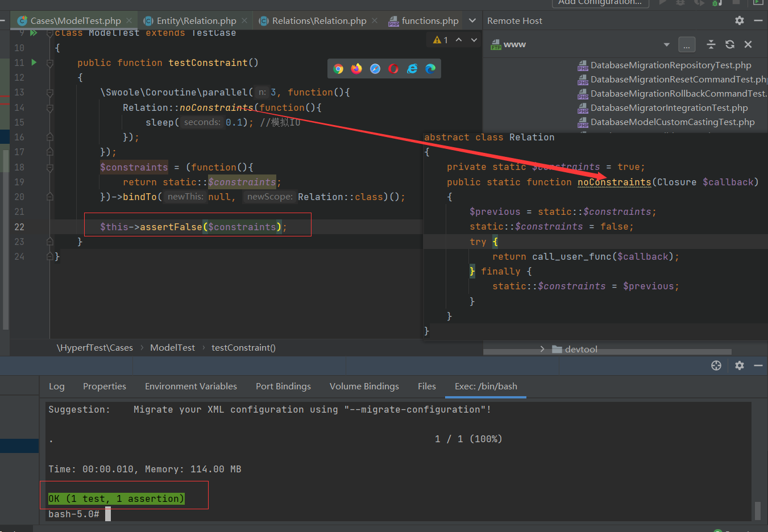Viewport: 768px width, 532px height.
Task: Open the inspections widget down chevron
Action: click(474, 40)
